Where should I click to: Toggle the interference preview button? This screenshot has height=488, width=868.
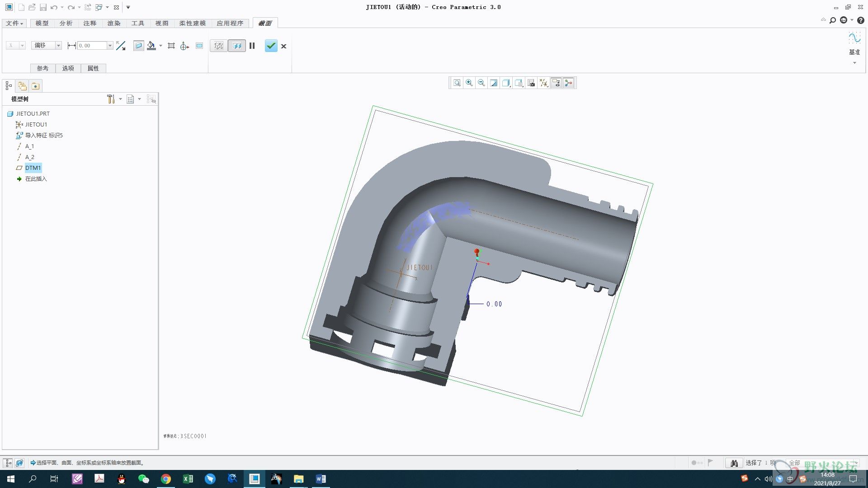pyautogui.click(x=219, y=46)
